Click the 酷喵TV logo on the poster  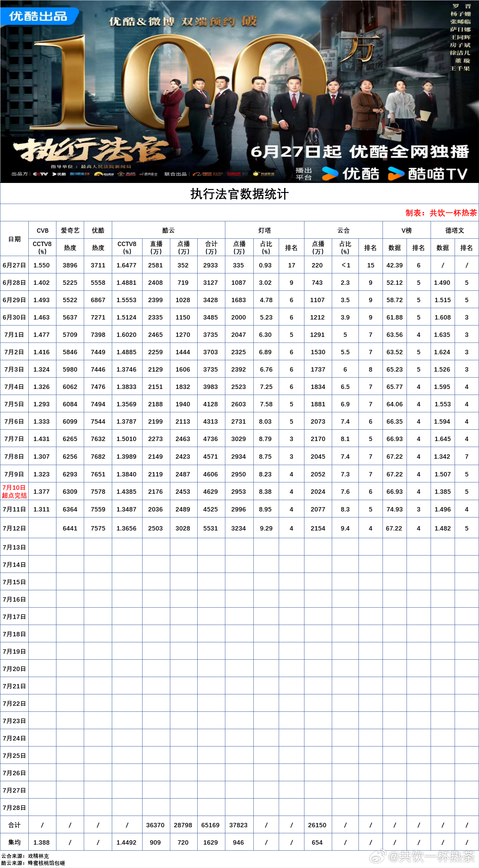(428, 174)
